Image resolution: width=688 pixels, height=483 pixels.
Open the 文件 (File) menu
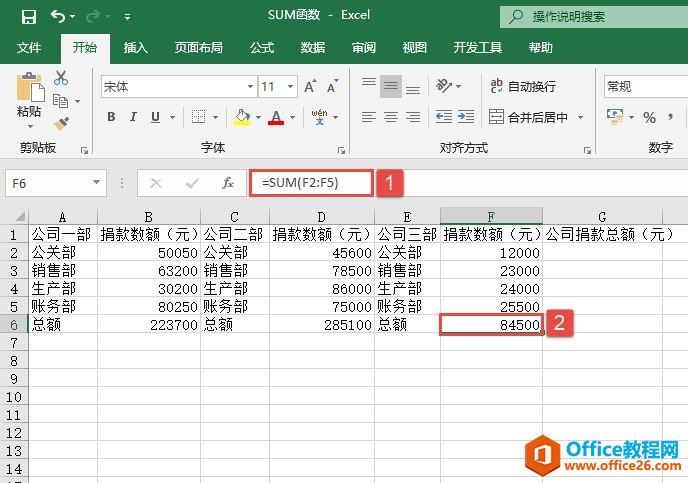click(x=29, y=47)
